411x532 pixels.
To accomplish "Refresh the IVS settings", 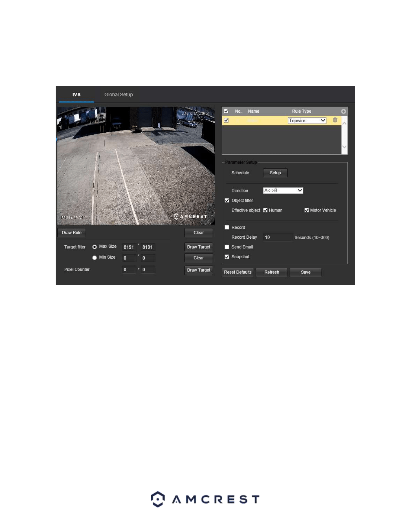I will point(272,272).
